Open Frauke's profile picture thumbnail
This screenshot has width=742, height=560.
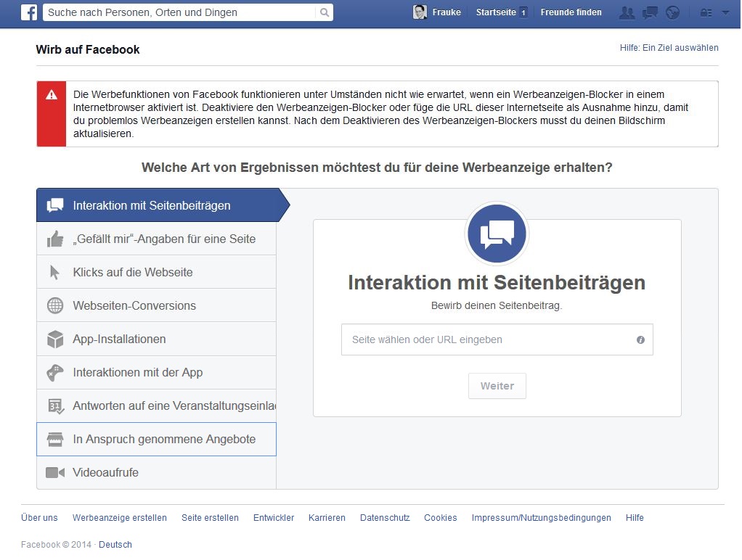(x=420, y=12)
